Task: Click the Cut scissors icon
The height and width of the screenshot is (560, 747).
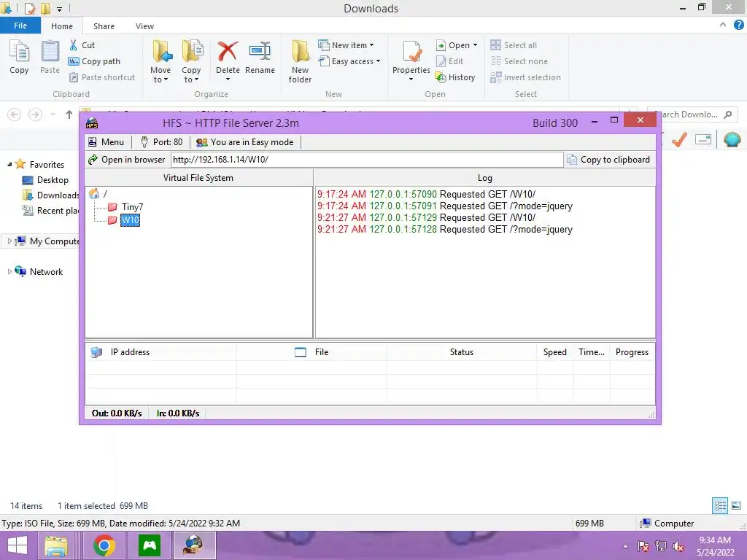Action: point(74,45)
